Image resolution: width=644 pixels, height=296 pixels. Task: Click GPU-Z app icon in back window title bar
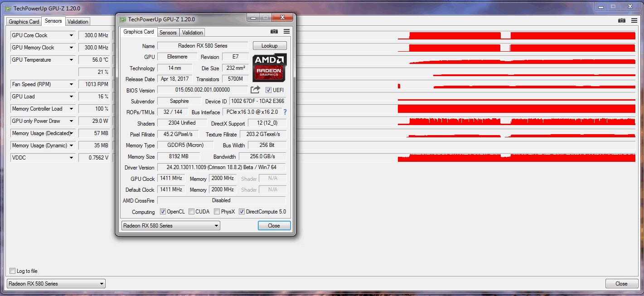point(8,8)
